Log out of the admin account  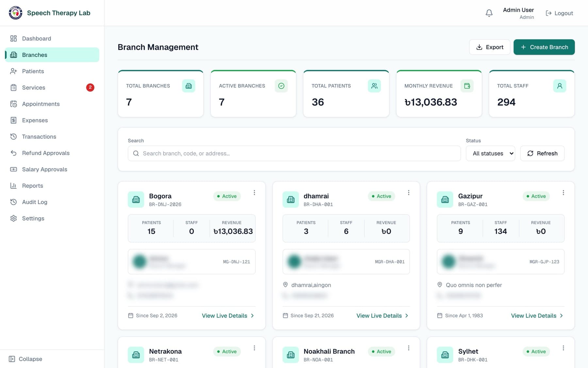coord(559,13)
